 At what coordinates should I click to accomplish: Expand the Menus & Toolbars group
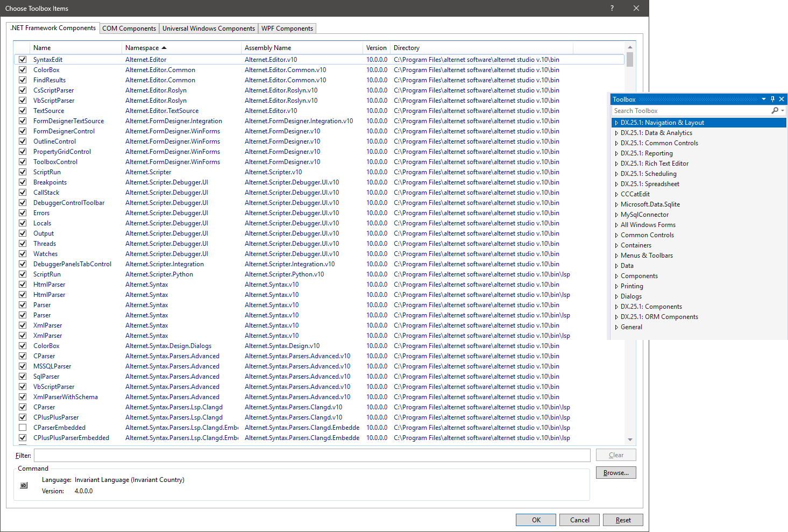click(616, 256)
